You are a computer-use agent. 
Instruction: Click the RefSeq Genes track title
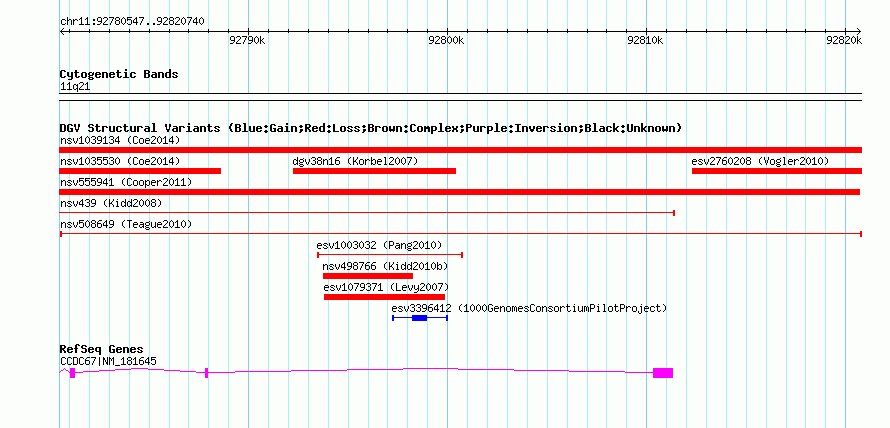[101, 349]
